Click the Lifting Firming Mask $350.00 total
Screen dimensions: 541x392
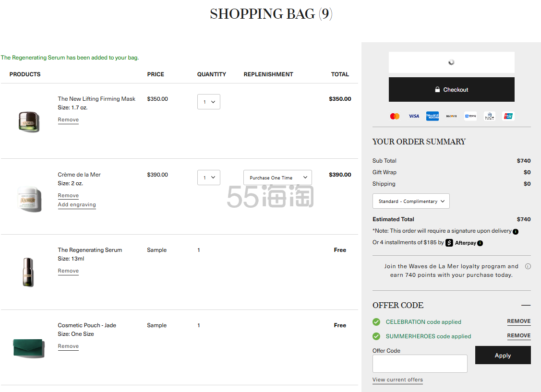tap(340, 99)
